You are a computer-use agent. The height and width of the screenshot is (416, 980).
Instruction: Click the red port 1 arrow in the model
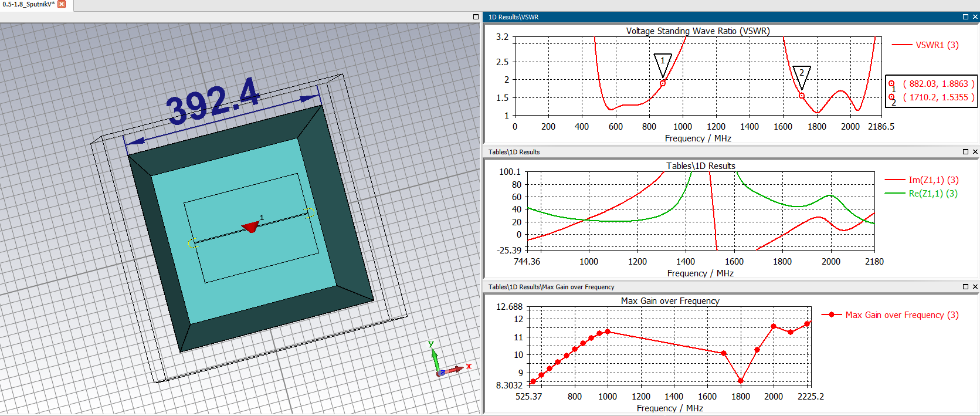pyautogui.click(x=252, y=226)
